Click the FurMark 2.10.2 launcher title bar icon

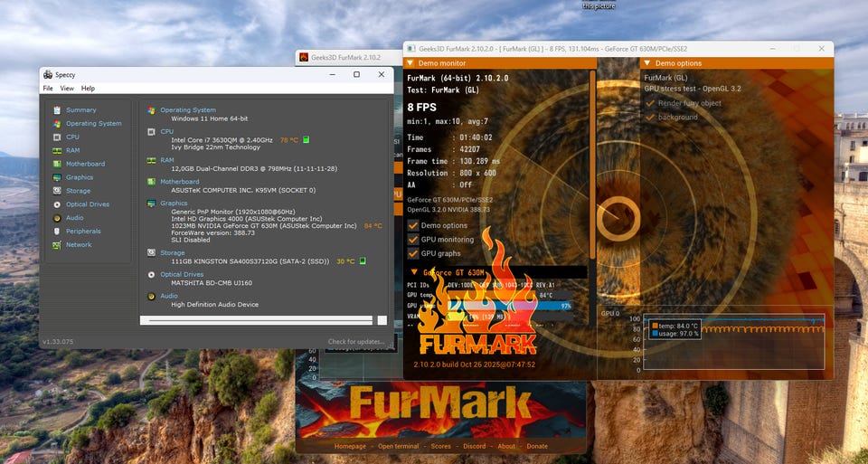tap(304, 57)
